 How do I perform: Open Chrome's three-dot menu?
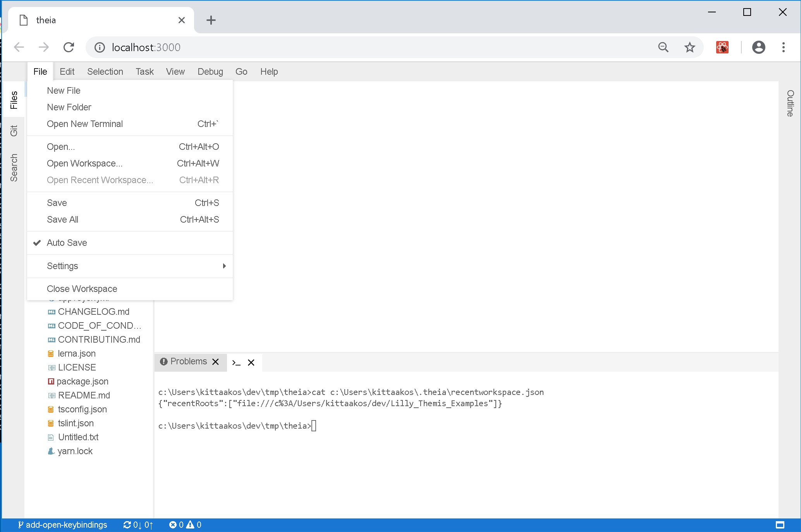pyautogui.click(x=783, y=47)
